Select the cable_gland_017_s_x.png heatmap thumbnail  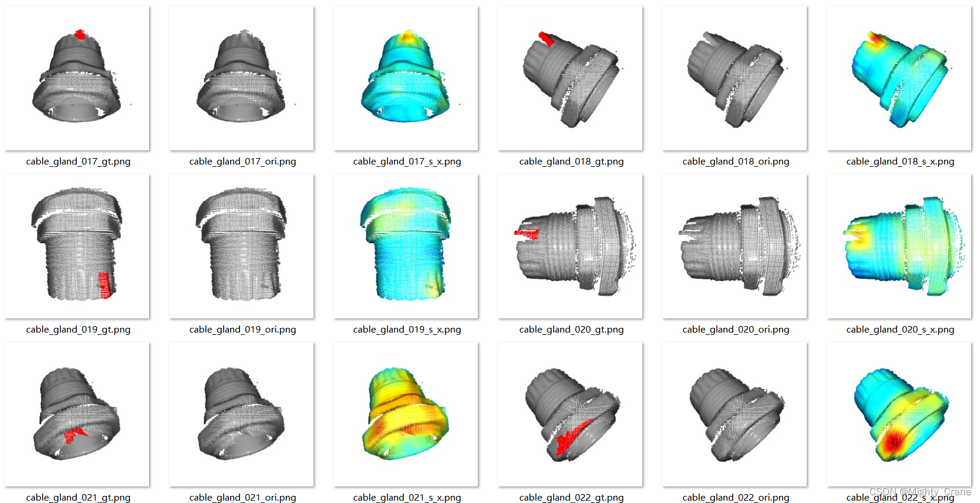click(406, 78)
